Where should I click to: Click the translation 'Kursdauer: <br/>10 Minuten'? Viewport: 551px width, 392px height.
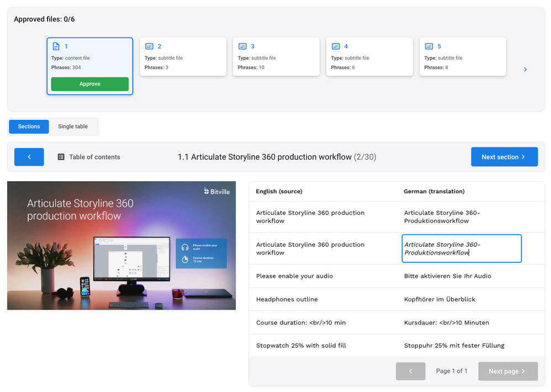tap(447, 322)
